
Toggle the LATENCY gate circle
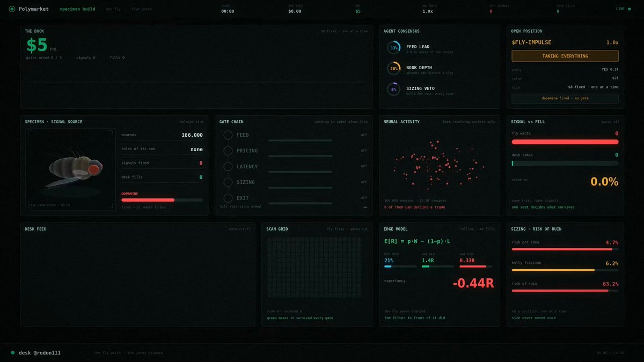tap(228, 167)
